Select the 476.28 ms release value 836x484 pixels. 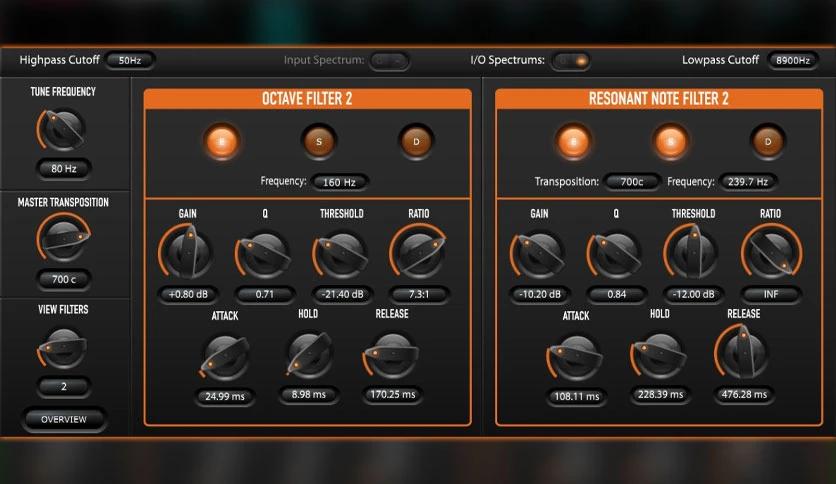point(744,394)
